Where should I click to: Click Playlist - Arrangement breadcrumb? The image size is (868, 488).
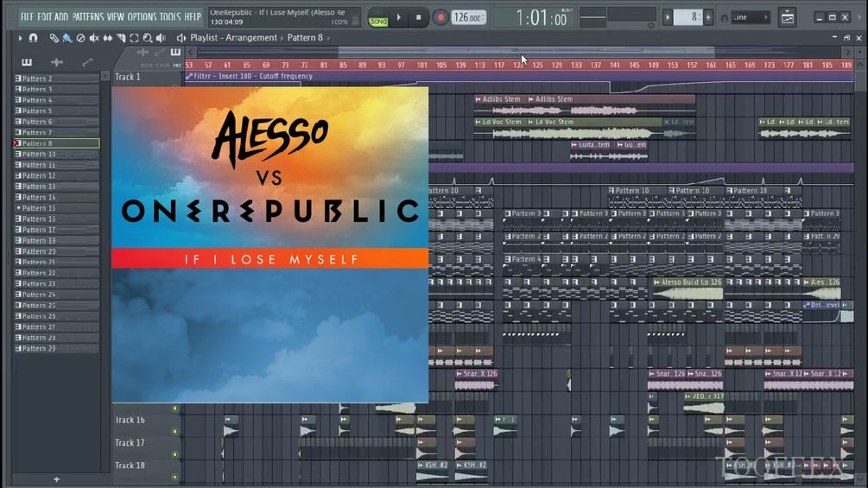(x=233, y=38)
